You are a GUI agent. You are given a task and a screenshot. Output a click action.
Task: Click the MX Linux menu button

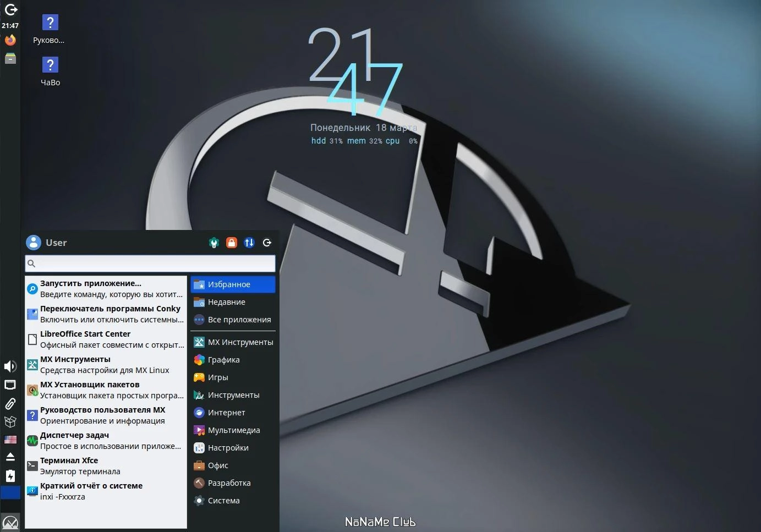click(10, 522)
